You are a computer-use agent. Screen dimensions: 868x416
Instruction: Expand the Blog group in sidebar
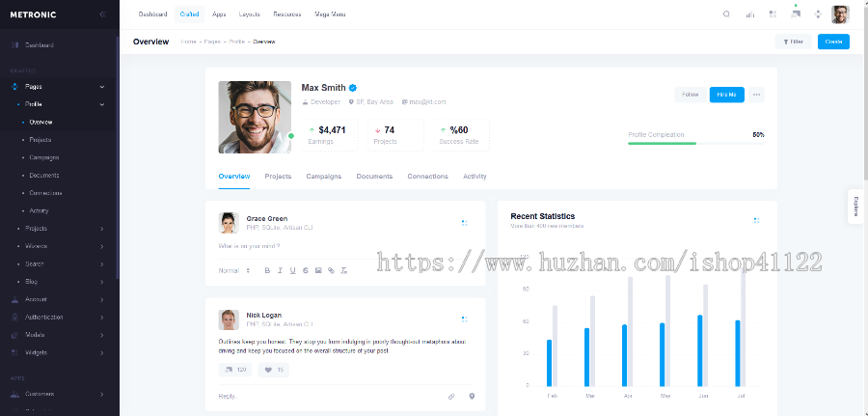[x=59, y=282]
